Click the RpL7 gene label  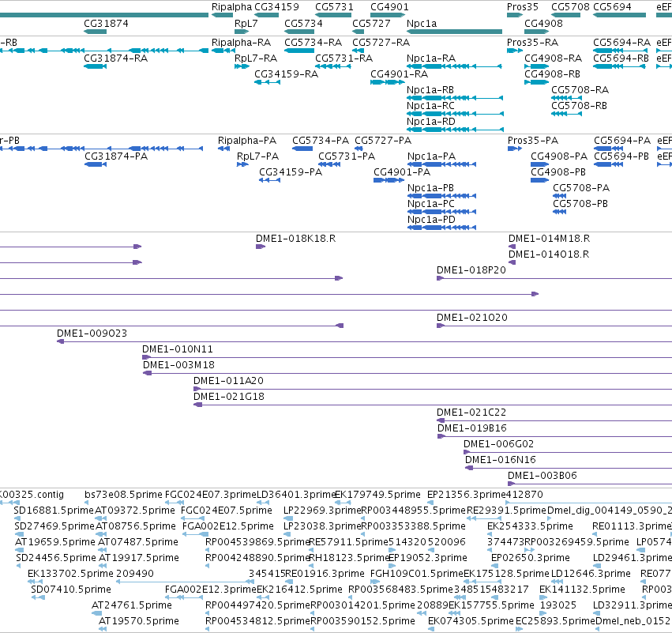coord(246,24)
